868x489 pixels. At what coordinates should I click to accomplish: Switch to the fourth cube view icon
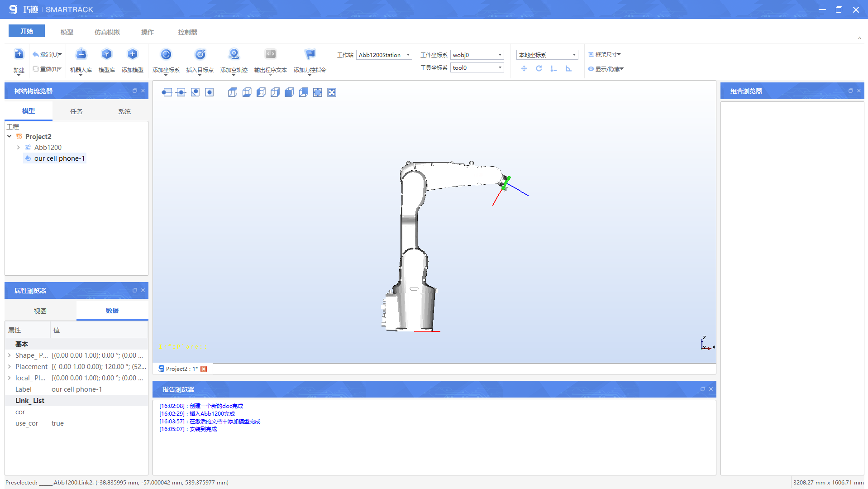(x=275, y=92)
